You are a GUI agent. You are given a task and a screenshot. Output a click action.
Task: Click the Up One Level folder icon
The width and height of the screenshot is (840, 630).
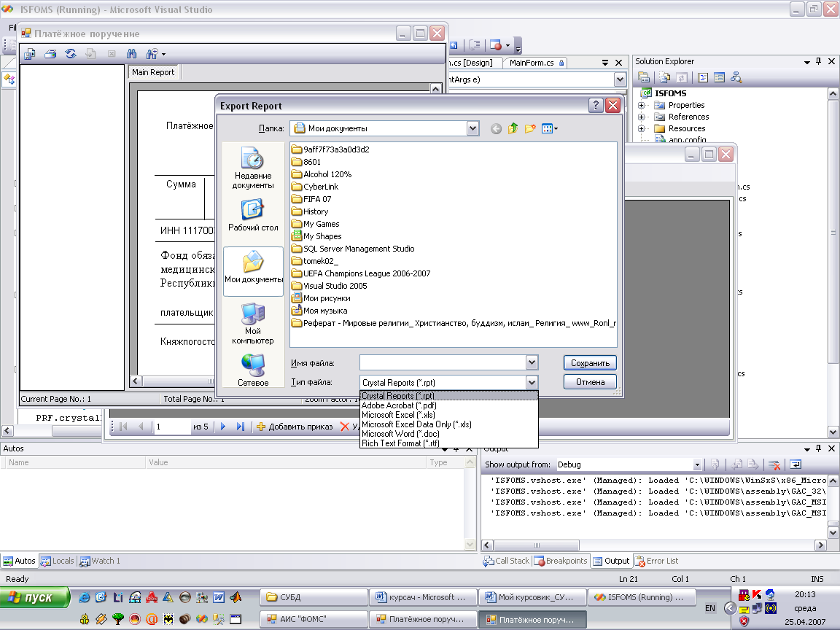[x=513, y=128]
